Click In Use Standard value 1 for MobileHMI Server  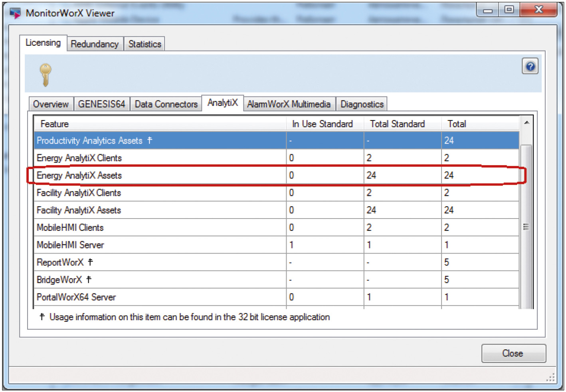[291, 245]
